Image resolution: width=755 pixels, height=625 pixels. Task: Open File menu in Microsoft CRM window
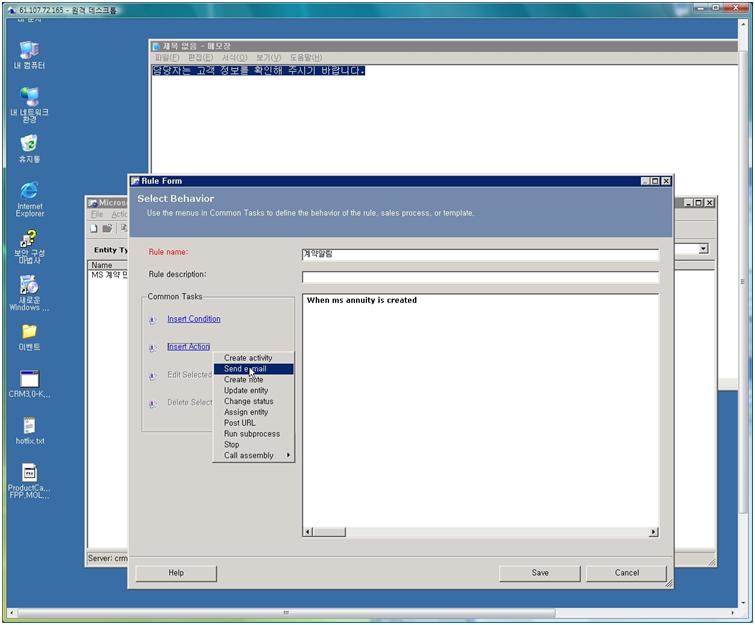click(97, 214)
